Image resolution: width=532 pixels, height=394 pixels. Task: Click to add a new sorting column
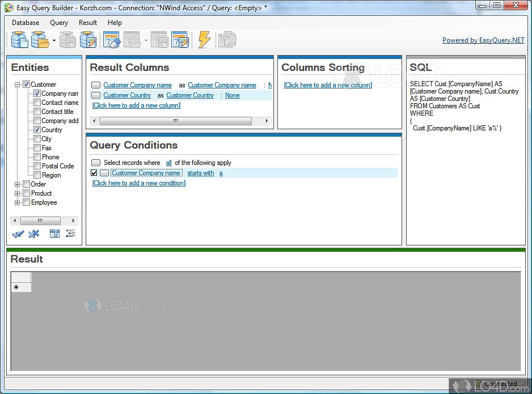point(328,84)
